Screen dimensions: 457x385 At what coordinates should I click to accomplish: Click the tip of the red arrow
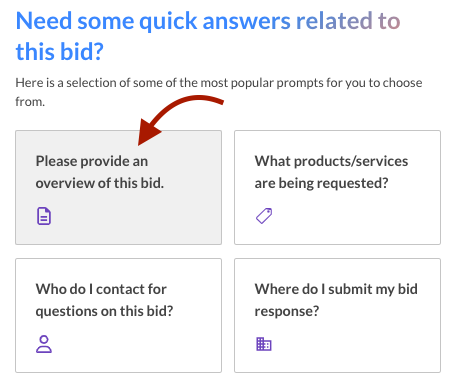[x=141, y=142]
